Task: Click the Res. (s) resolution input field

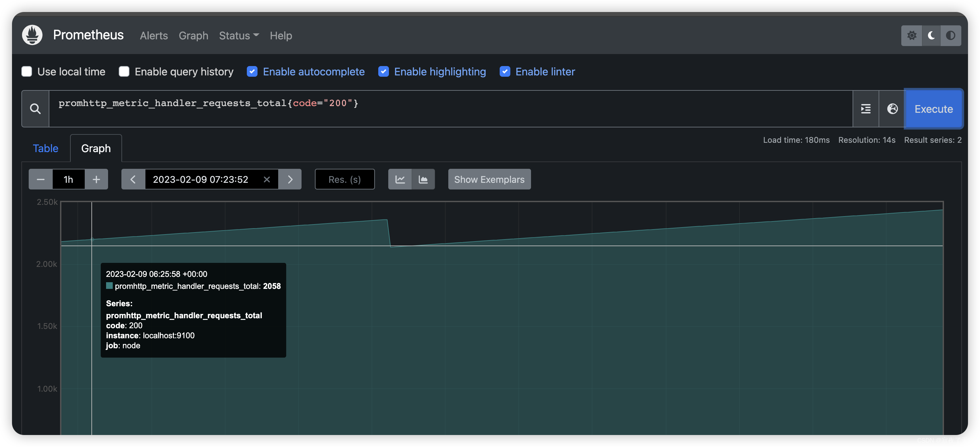Action: coord(345,179)
